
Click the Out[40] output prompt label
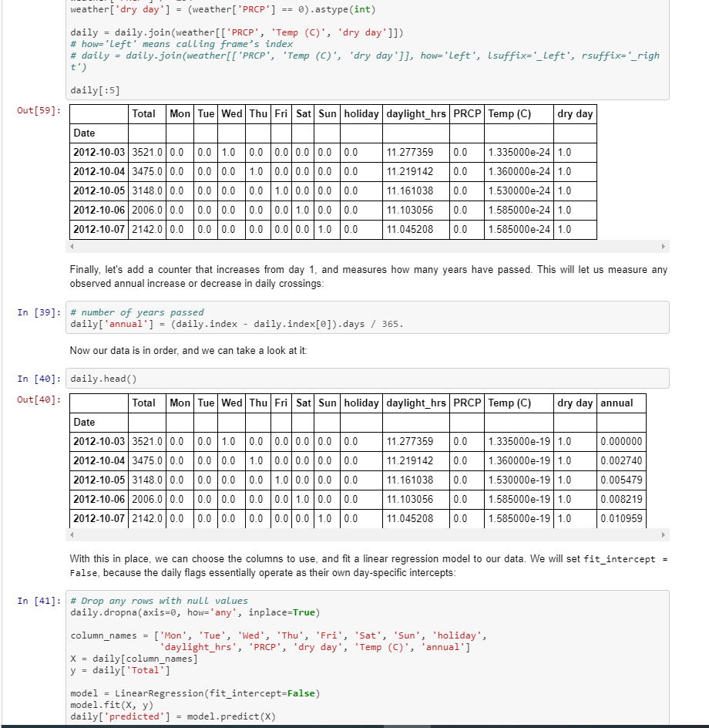click(39, 399)
